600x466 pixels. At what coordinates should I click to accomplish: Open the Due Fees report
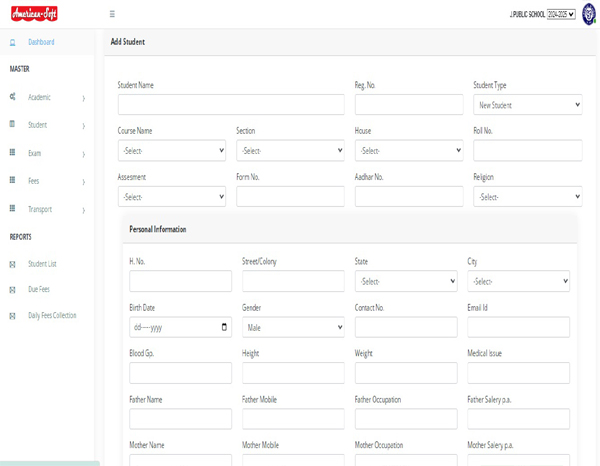tap(39, 289)
